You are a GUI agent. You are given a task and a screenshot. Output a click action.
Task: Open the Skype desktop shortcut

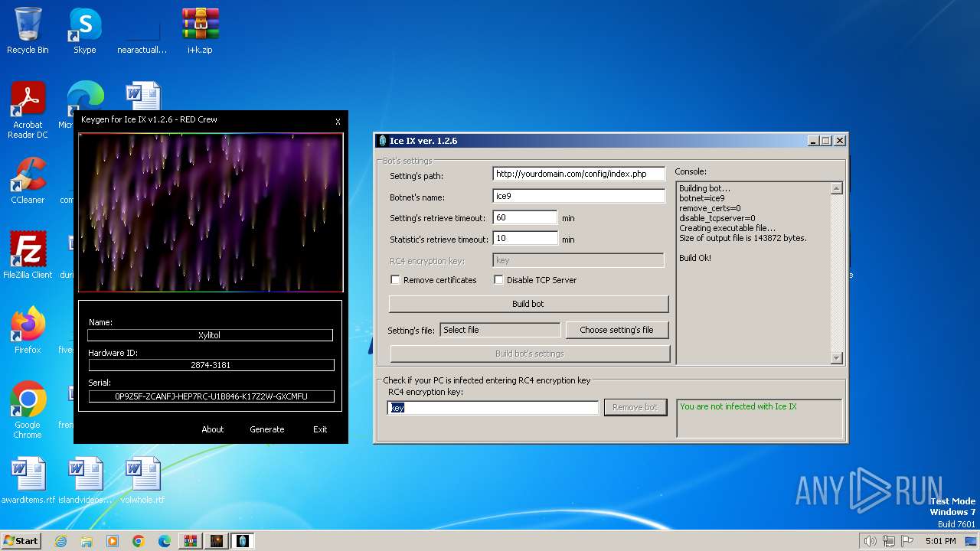84,31
